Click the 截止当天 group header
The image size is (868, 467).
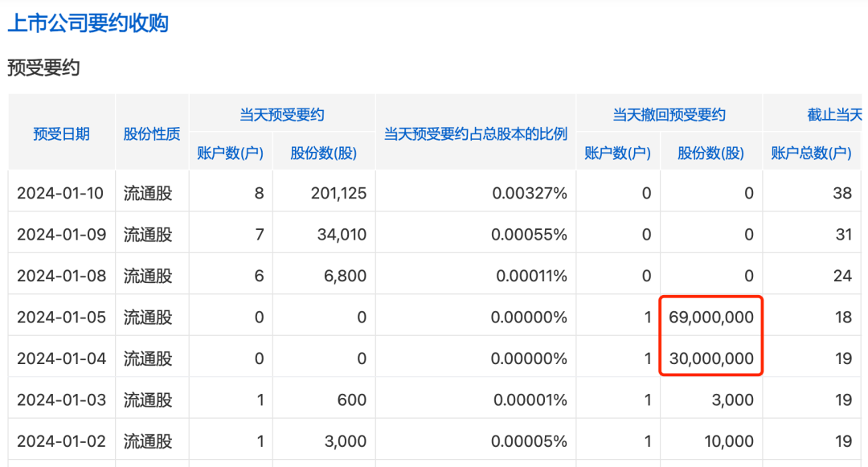(x=835, y=115)
